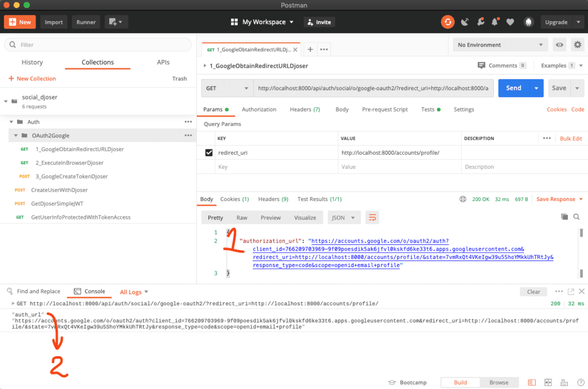Uncheck the redirect_uri query param checkbox
Viewport: 588px width, 389px height.
[209, 153]
